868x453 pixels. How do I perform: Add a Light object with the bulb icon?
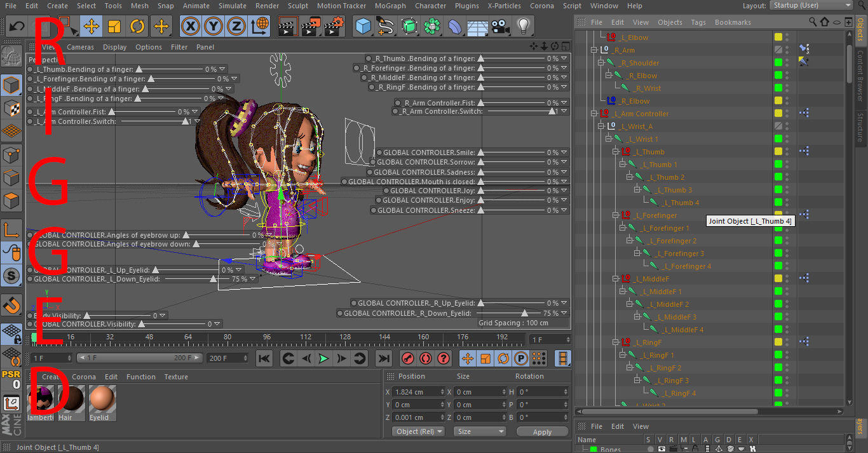(524, 27)
